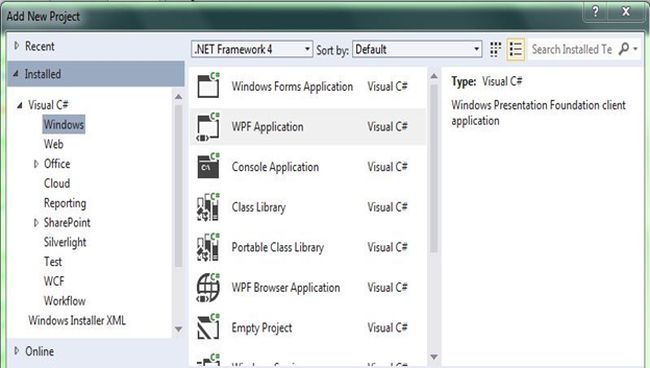Click the WPF Application template icon
Image resolution: width=650 pixels, height=368 pixels.
coord(208,126)
